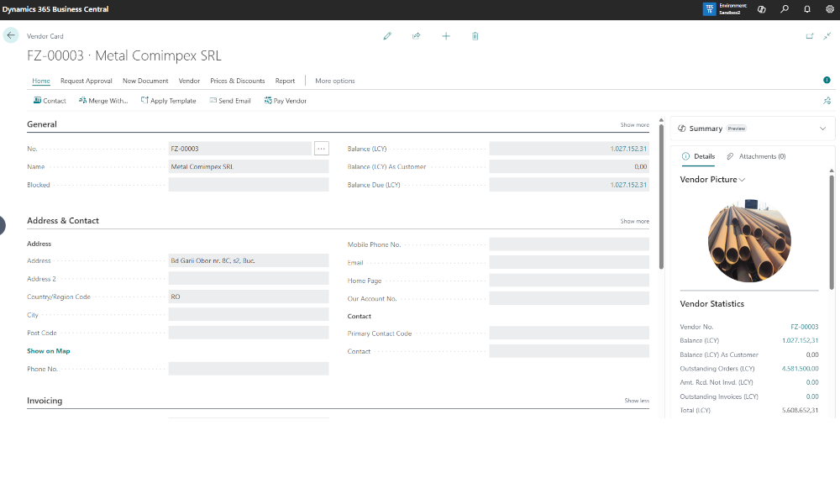Open Copilot icon in top bar

click(761, 9)
